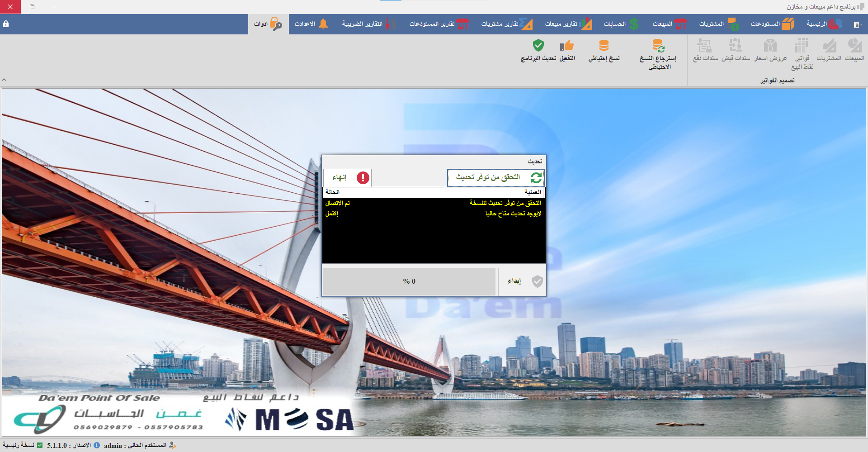Open the activation thumbs-up tool

tap(567, 46)
